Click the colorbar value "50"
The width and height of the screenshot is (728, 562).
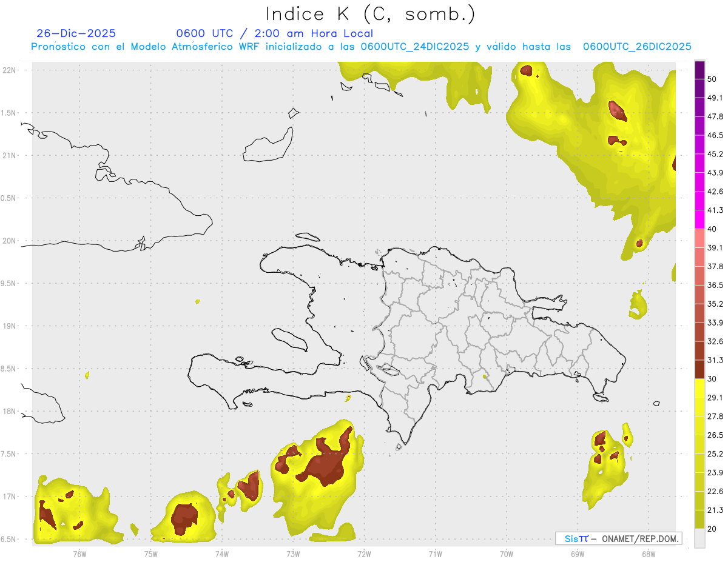point(712,79)
